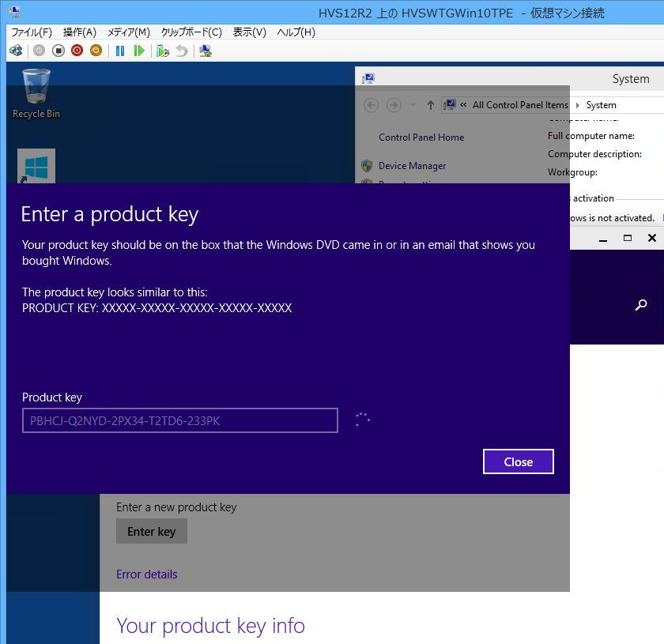
Task: Pause the virtual machine
Action: click(120, 51)
